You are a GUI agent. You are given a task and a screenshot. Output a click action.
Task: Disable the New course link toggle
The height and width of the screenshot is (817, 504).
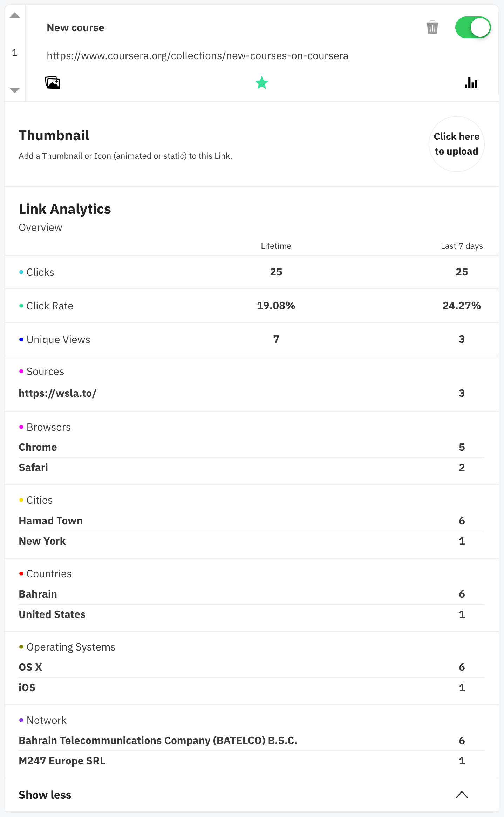pyautogui.click(x=472, y=27)
